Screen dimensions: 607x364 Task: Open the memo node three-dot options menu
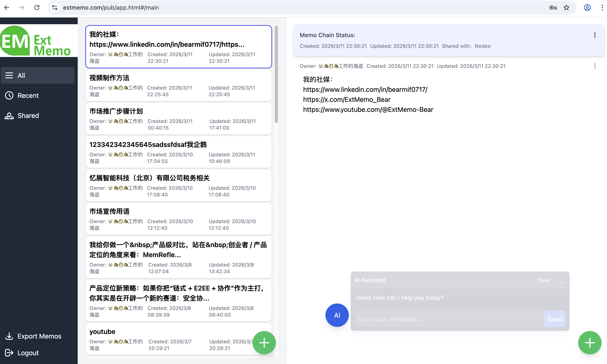595,66
